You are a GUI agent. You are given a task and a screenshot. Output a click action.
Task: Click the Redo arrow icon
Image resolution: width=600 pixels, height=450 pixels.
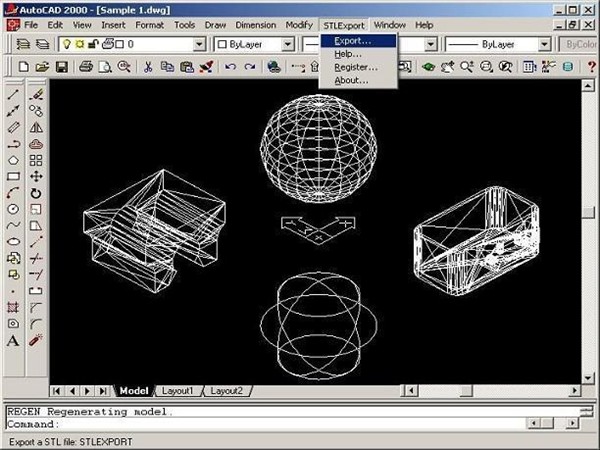pyautogui.click(x=250, y=67)
